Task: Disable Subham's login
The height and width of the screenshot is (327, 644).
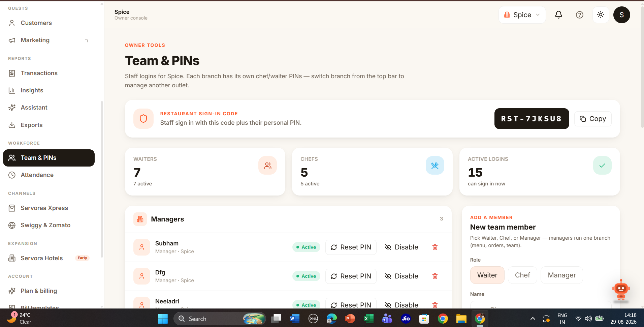Action: pyautogui.click(x=401, y=247)
